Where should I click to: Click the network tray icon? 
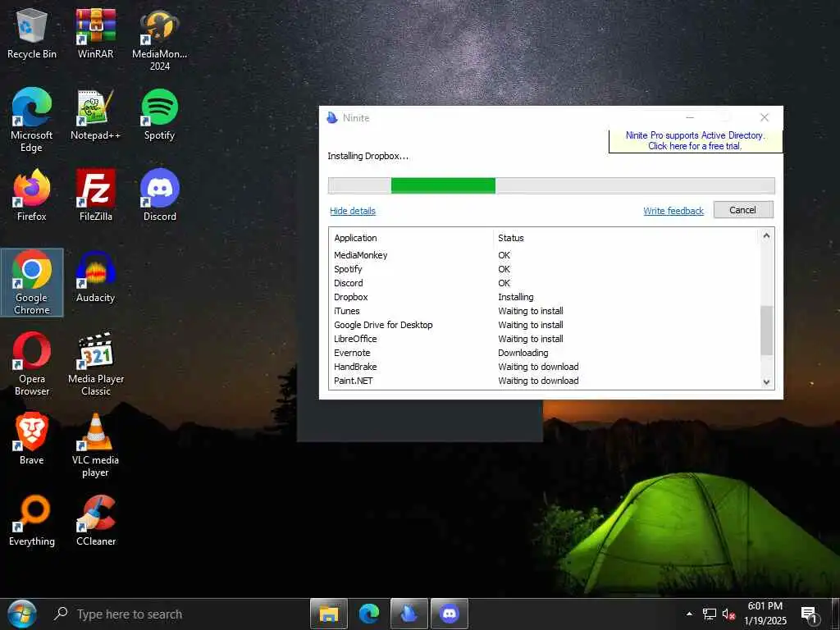pyautogui.click(x=710, y=614)
